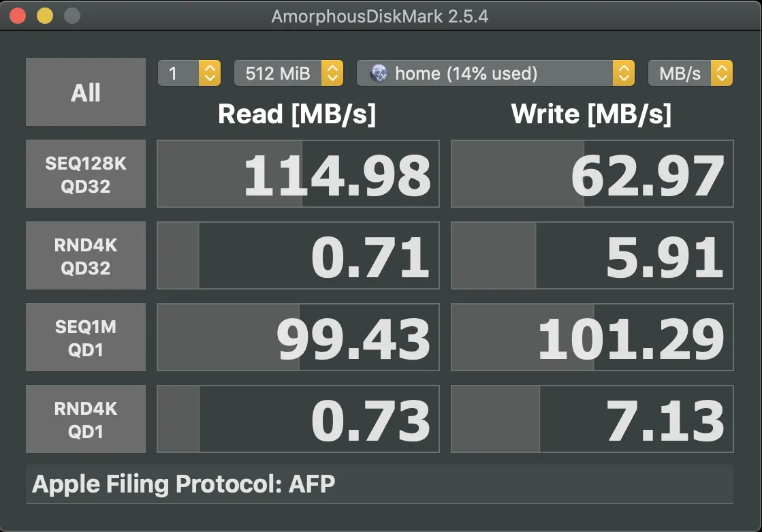Screen dimensions: 762x532
Task: Click the SEQ1M QD1 write result 101.29
Action: [x=592, y=337]
